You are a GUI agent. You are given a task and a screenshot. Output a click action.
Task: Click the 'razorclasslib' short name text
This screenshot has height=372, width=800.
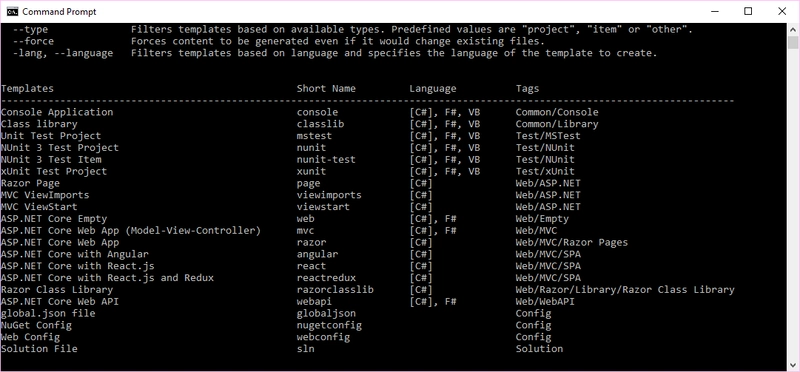tap(335, 290)
